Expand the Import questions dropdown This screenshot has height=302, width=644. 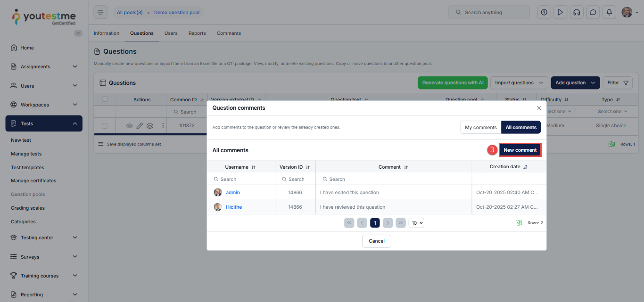[x=519, y=83]
